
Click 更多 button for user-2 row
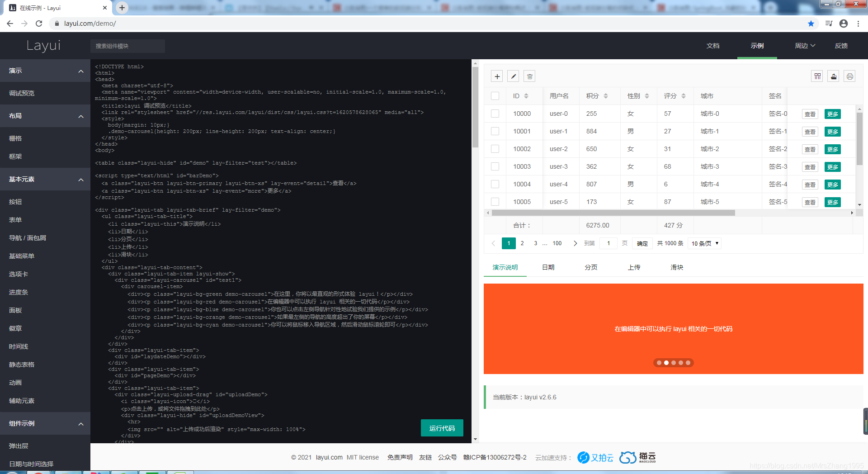pos(833,149)
